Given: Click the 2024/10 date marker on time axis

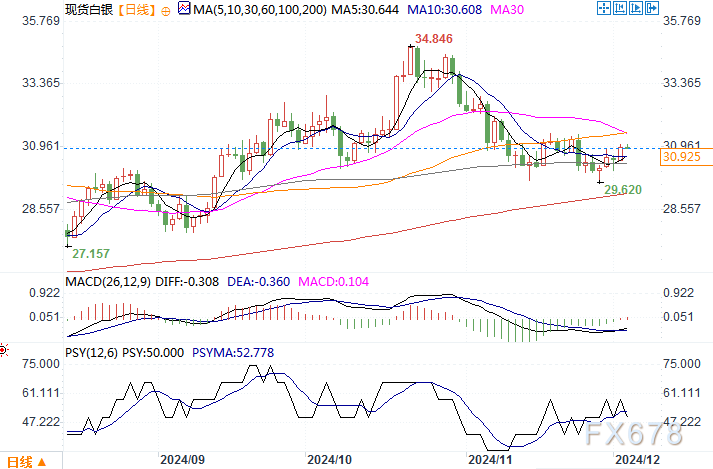Looking at the screenshot, I should pyautogui.click(x=329, y=460).
